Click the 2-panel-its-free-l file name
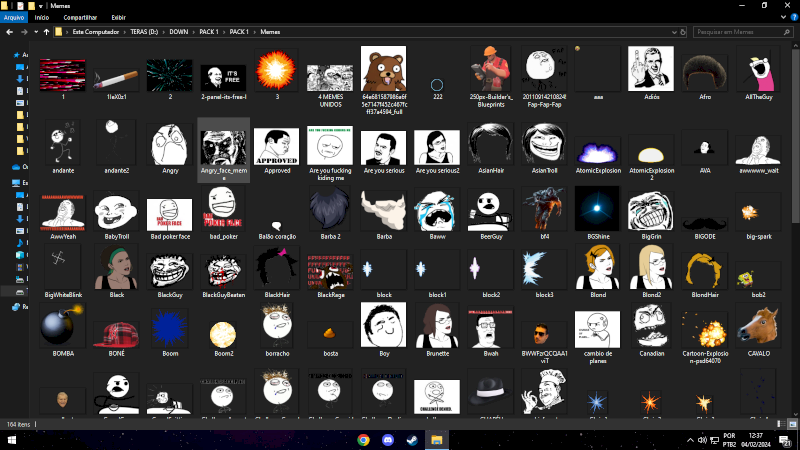Image resolution: width=800 pixels, height=450 pixels. pyautogui.click(x=223, y=97)
